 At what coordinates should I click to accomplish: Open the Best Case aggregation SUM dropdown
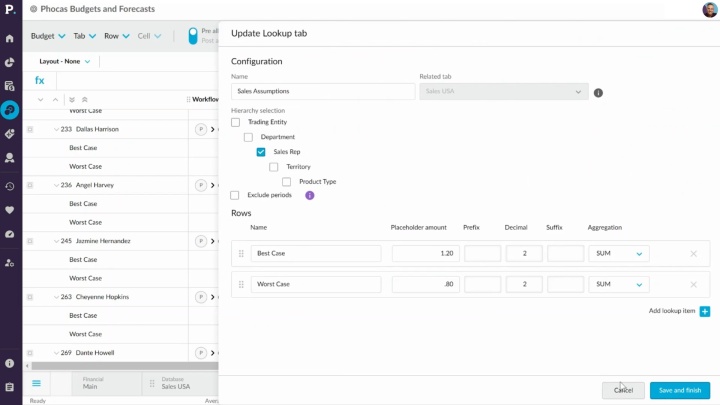click(x=619, y=253)
